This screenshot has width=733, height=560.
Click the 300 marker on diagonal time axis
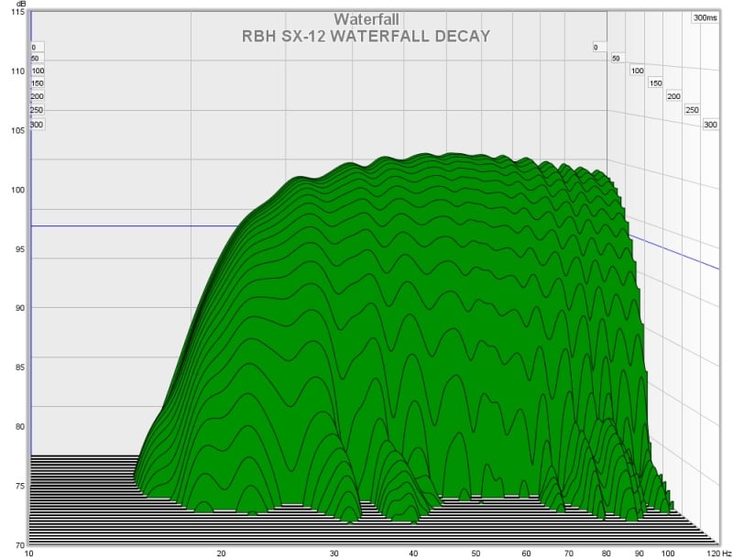click(x=710, y=124)
